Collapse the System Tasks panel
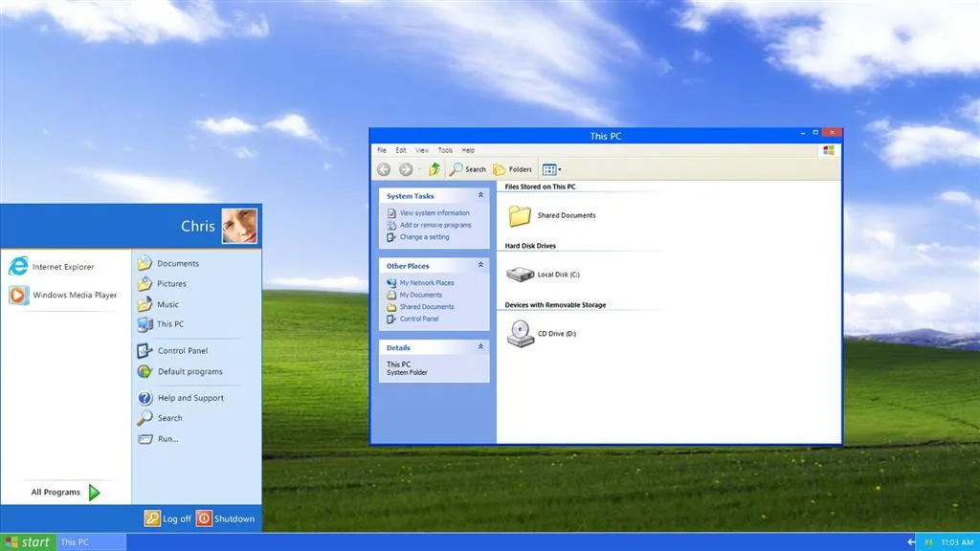This screenshot has height=551, width=980. (x=480, y=194)
